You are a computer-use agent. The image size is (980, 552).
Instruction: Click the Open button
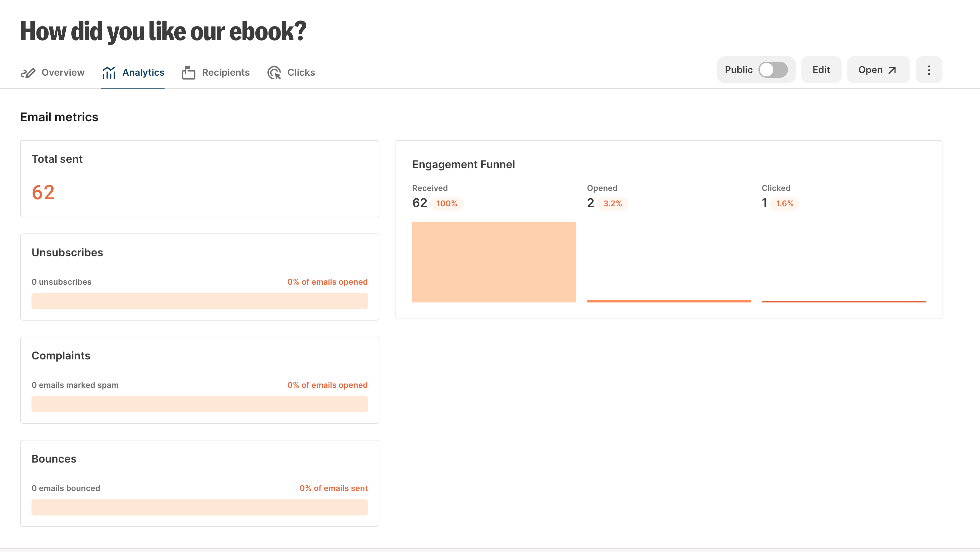[878, 70]
